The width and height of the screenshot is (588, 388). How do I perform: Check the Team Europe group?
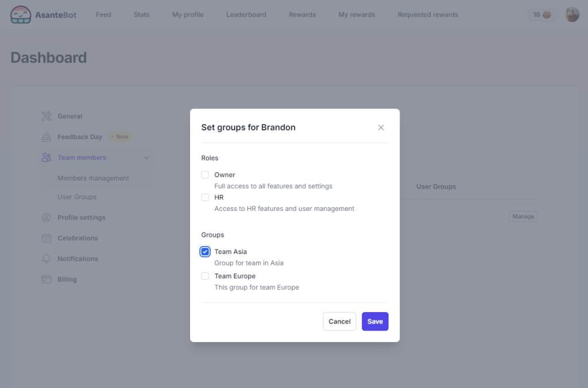pyautogui.click(x=205, y=276)
